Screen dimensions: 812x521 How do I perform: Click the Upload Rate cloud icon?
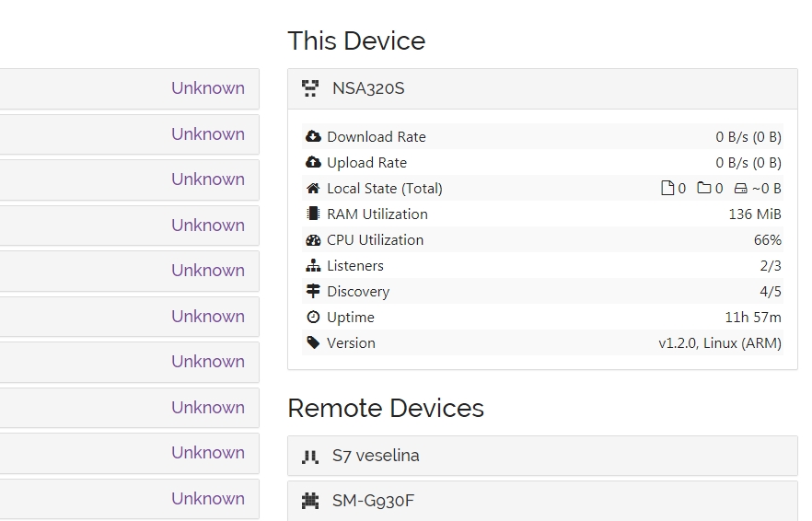coord(313,162)
